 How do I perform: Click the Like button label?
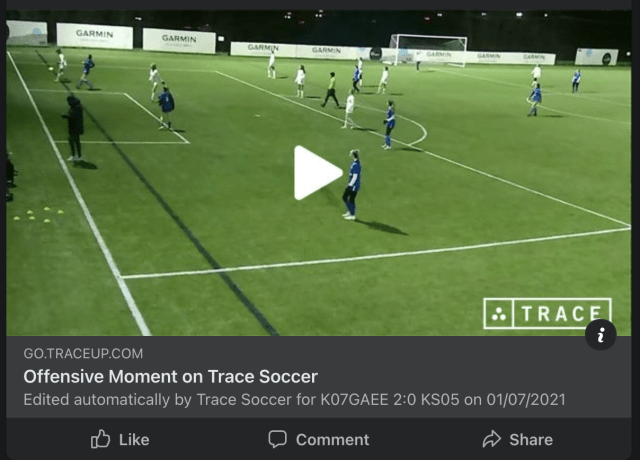point(134,440)
